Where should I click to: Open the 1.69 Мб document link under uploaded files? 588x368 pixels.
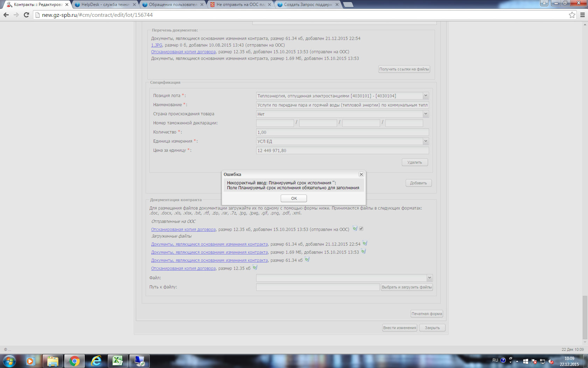pyautogui.click(x=209, y=252)
